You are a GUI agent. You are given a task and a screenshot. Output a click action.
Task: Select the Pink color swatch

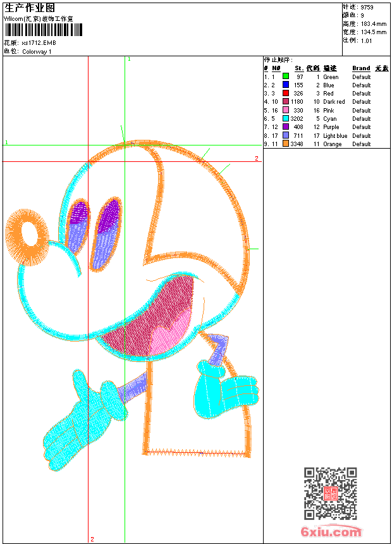286,110
